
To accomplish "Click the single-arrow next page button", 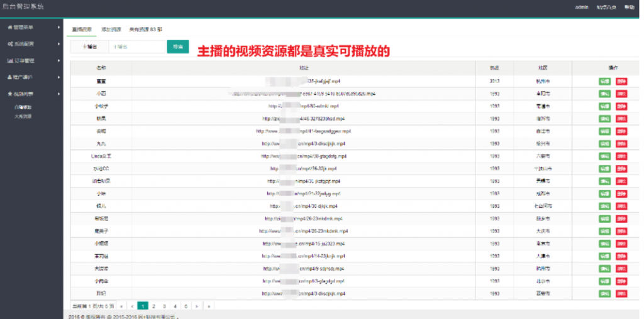I will point(197,306).
